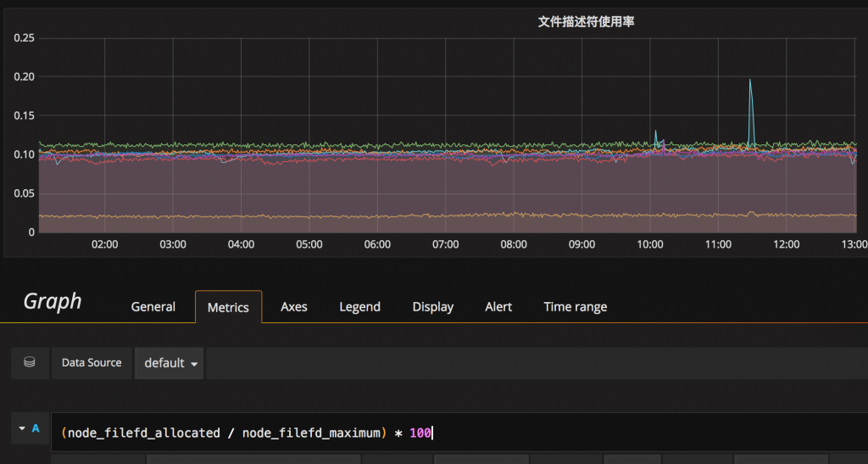Click the 13:00 x-axis time label

[854, 244]
